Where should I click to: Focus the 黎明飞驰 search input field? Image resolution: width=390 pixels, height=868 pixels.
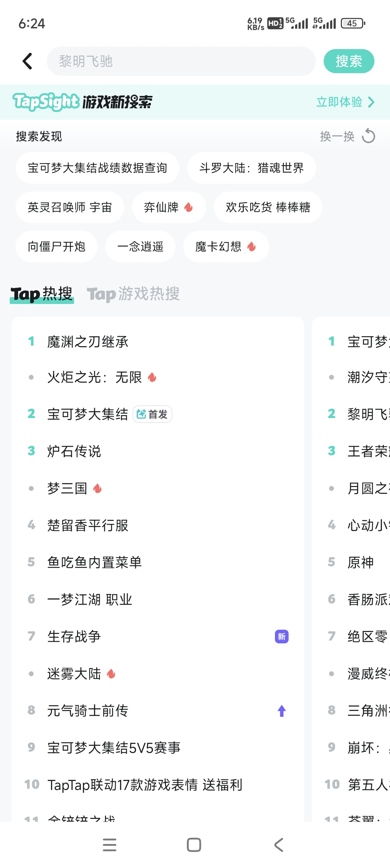[x=181, y=61]
